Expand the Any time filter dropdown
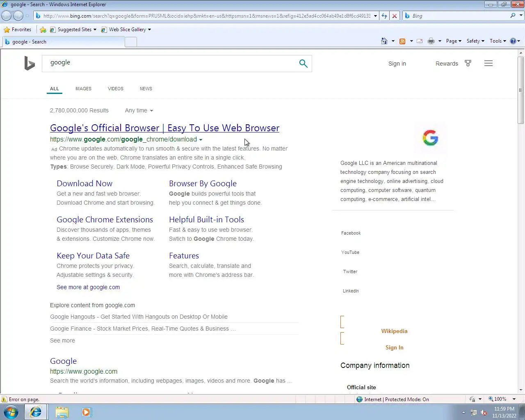Viewport: 525px width, 420px height. click(x=139, y=111)
